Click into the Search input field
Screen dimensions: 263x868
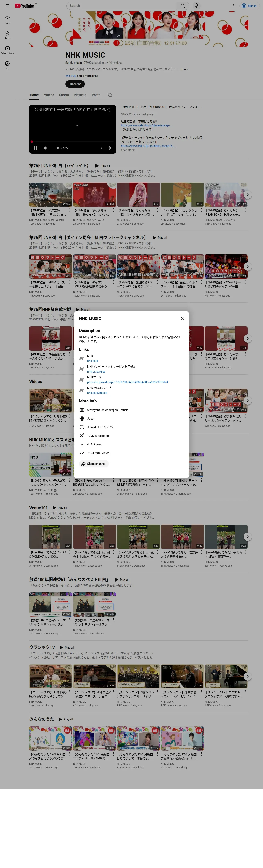122,6
